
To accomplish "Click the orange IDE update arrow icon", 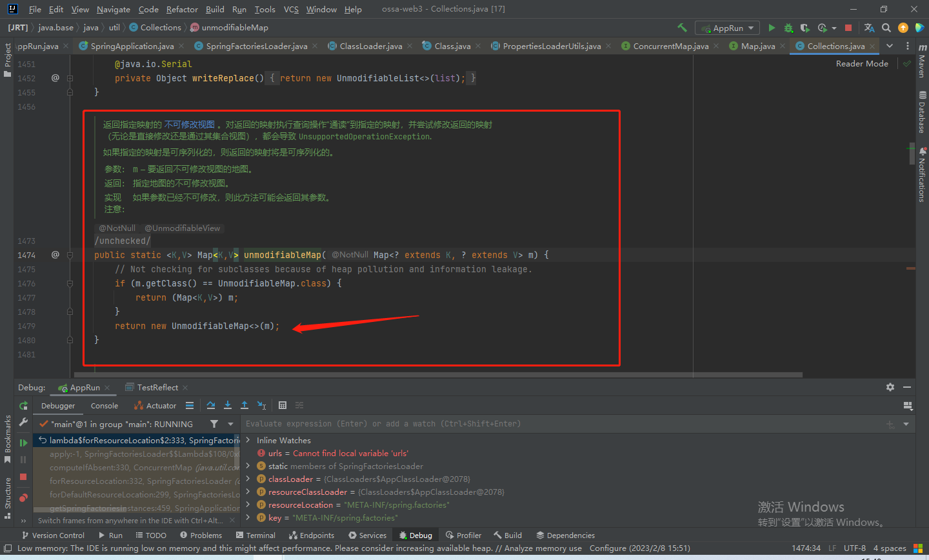I will (903, 28).
